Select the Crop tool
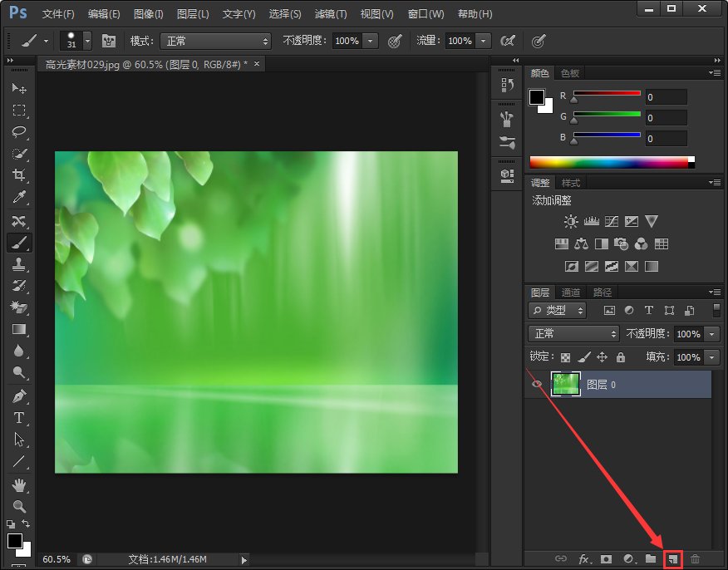 click(18, 175)
